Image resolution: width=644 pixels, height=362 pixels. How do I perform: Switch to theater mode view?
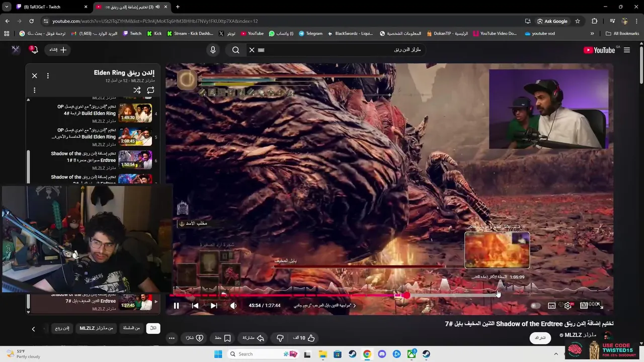pyautogui.click(x=584, y=305)
